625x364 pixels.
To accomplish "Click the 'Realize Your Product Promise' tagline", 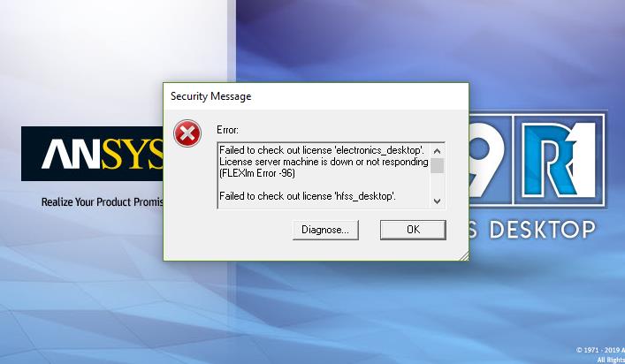I will [x=103, y=202].
